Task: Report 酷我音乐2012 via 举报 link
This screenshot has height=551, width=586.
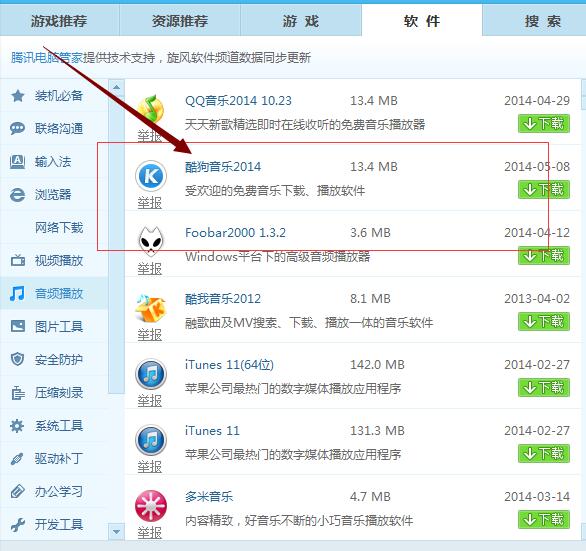Action: (x=149, y=335)
